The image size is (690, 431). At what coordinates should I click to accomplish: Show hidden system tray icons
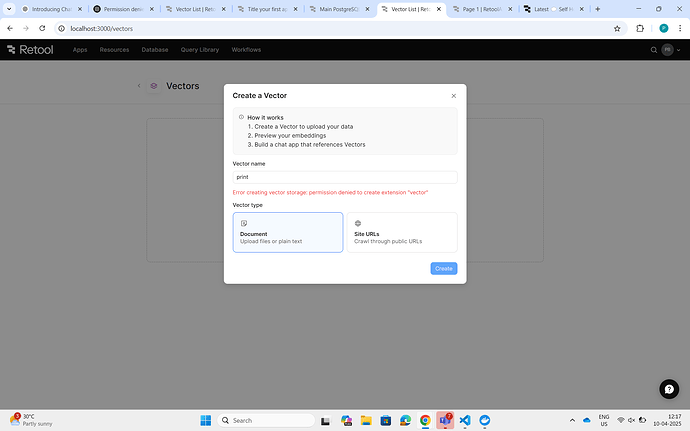(x=572, y=420)
